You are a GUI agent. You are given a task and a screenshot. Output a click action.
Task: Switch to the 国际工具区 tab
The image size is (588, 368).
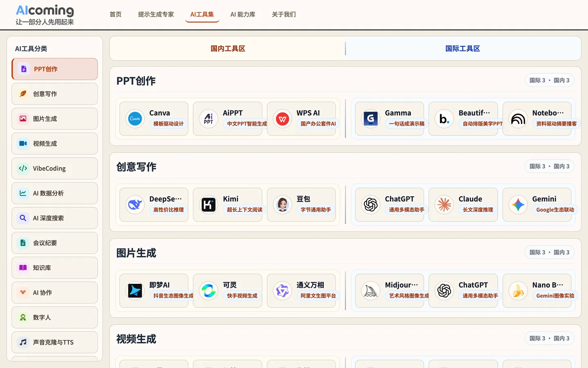pos(463,48)
